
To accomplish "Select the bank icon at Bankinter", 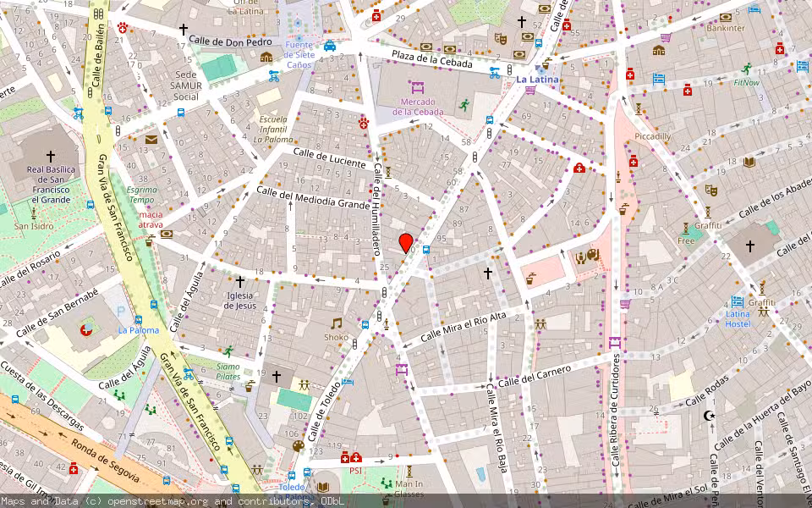I will click(x=727, y=16).
